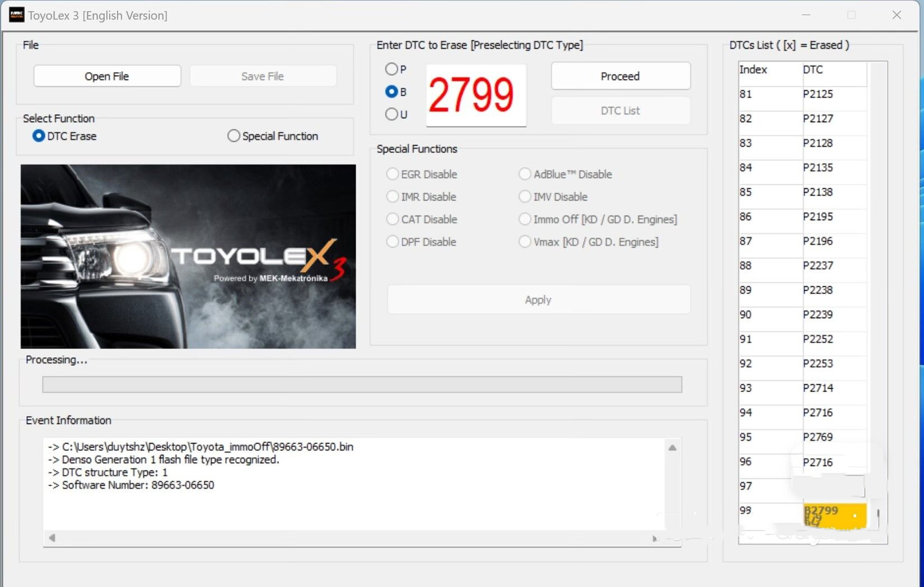Click scroll right arrow in Event Information

(654, 538)
